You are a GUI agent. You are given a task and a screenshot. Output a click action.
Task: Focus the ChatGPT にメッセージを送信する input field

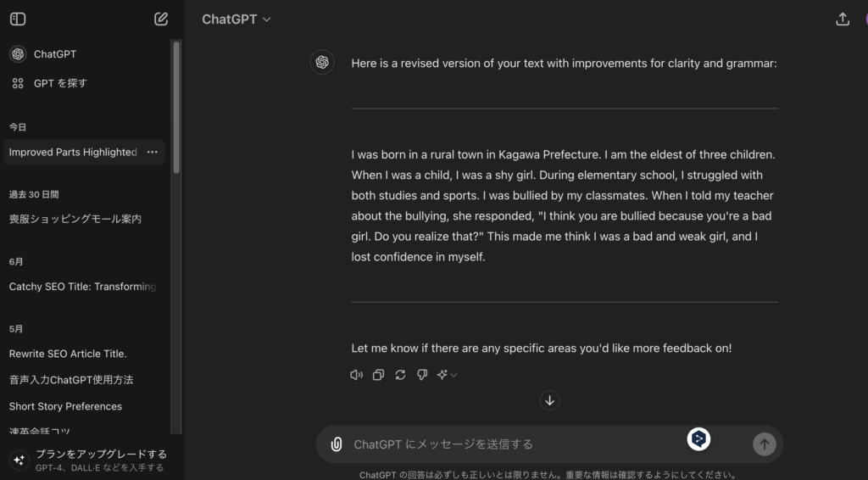point(515,444)
